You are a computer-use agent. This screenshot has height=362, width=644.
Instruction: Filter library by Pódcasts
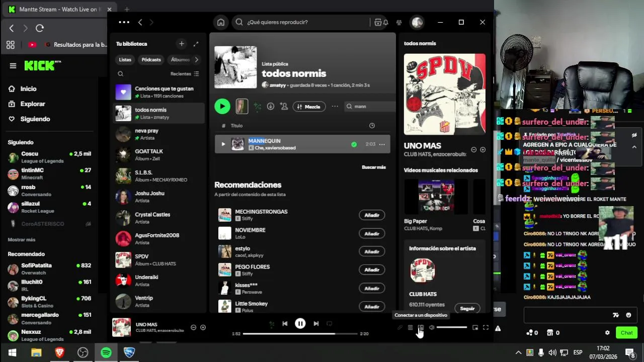point(151,60)
